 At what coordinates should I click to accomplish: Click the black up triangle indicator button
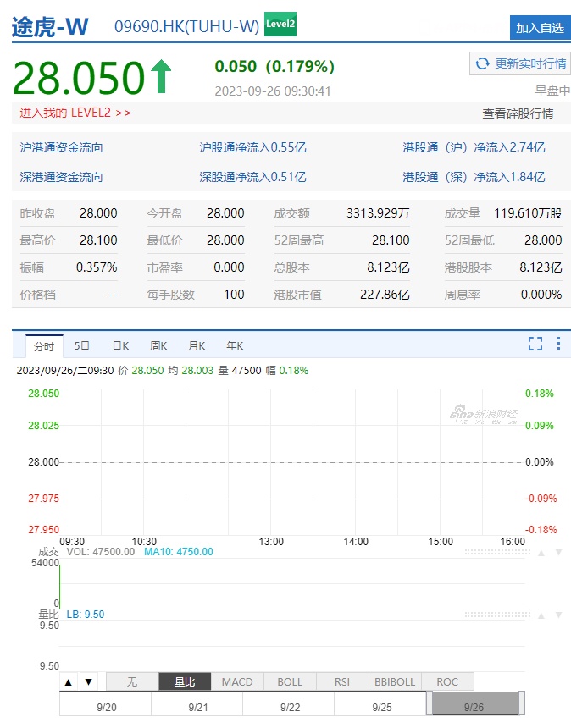[x=69, y=682]
